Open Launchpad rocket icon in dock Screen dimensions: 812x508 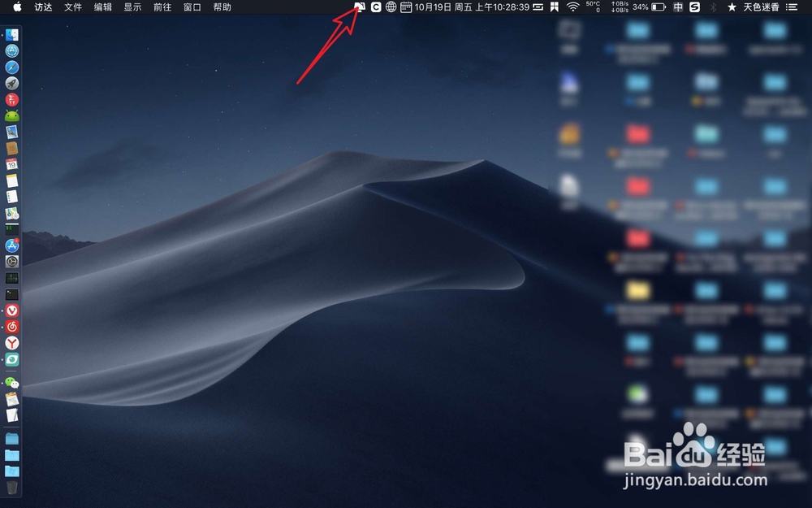coord(12,84)
